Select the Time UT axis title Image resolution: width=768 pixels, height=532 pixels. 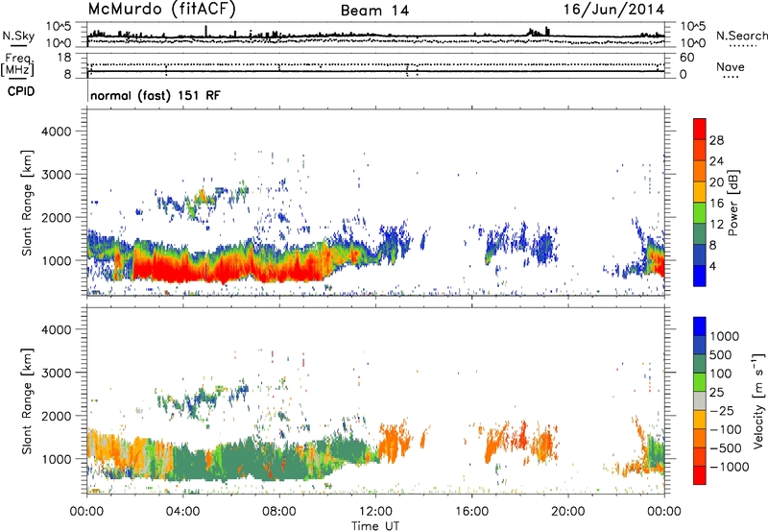click(x=375, y=526)
